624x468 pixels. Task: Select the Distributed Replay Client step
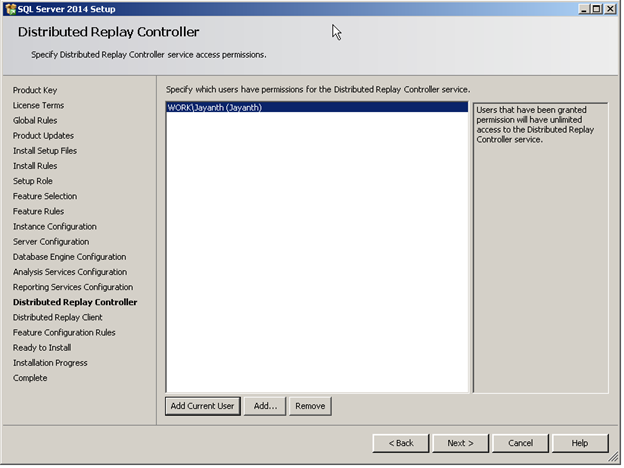pos(58,317)
